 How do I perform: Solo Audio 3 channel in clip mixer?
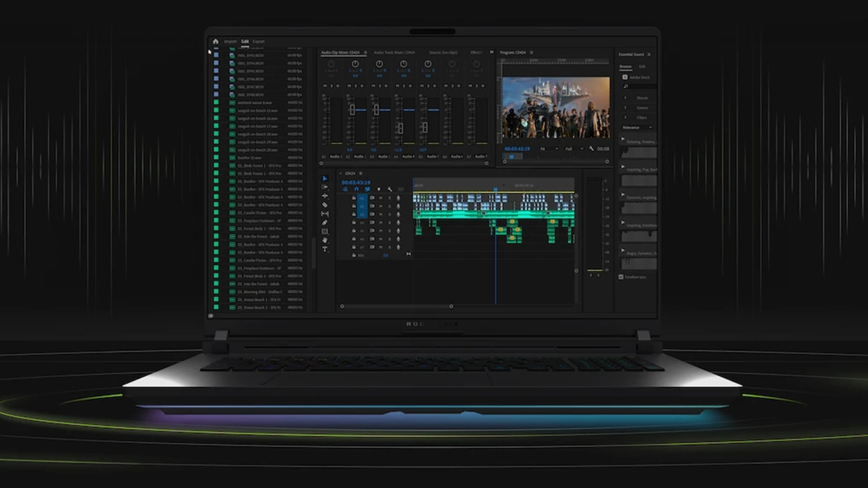click(x=380, y=86)
